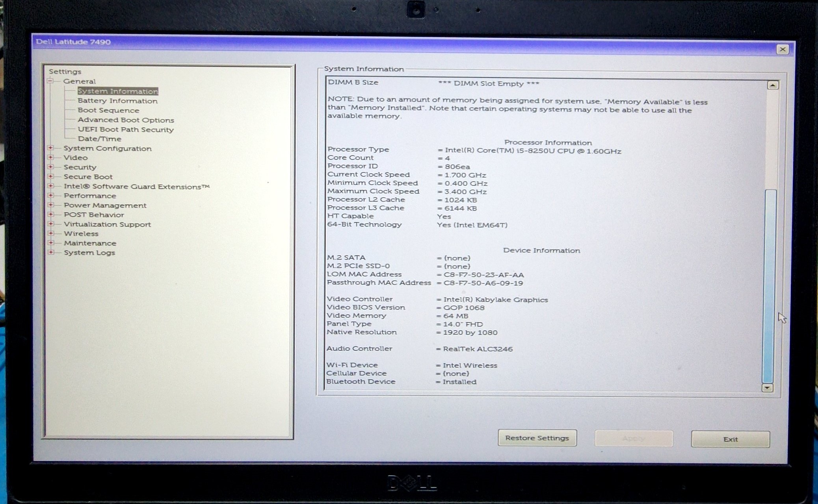Select the General category label
The height and width of the screenshot is (504, 818).
[79, 81]
